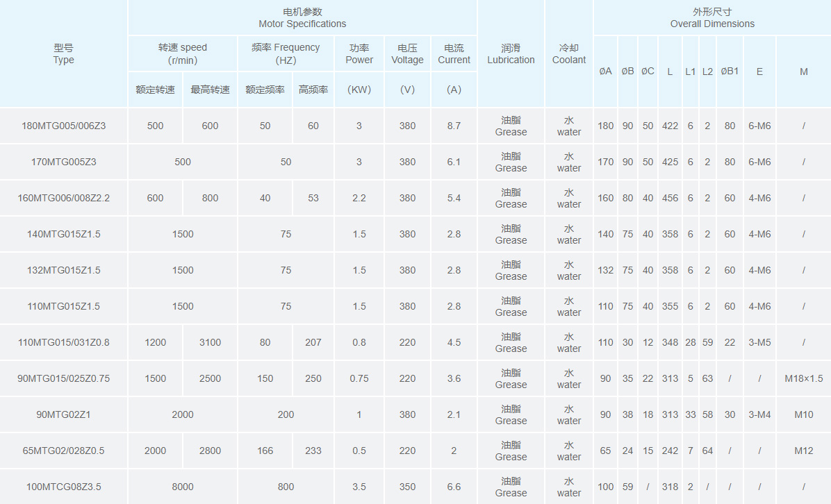Click the 180MTG005/006Z3 model cell
This screenshot has width=831, height=504.
pyautogui.click(x=64, y=126)
